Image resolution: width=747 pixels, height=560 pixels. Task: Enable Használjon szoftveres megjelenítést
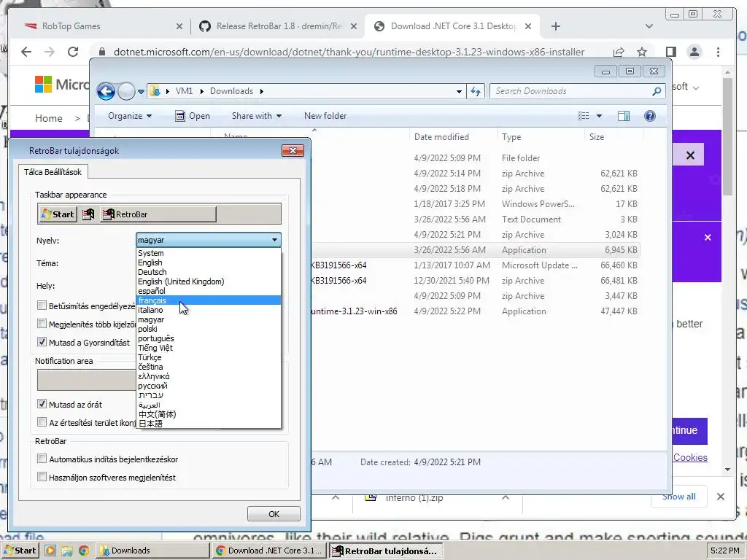[42, 477]
